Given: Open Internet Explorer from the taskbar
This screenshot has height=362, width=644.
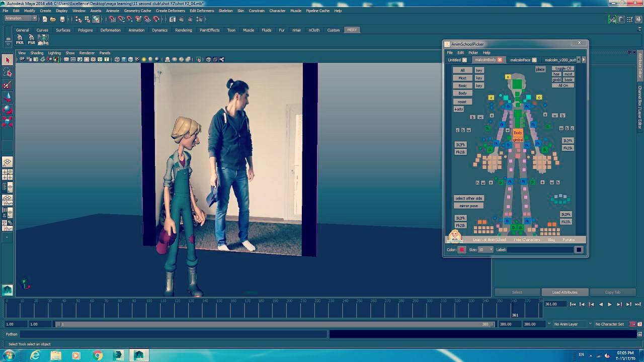Looking at the screenshot, I should pyautogui.click(x=35, y=355).
